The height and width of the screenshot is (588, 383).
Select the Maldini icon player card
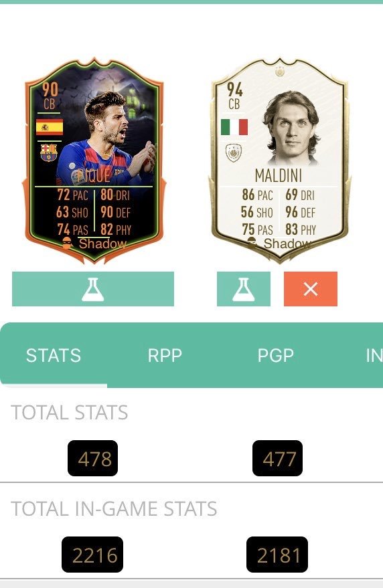(279, 161)
